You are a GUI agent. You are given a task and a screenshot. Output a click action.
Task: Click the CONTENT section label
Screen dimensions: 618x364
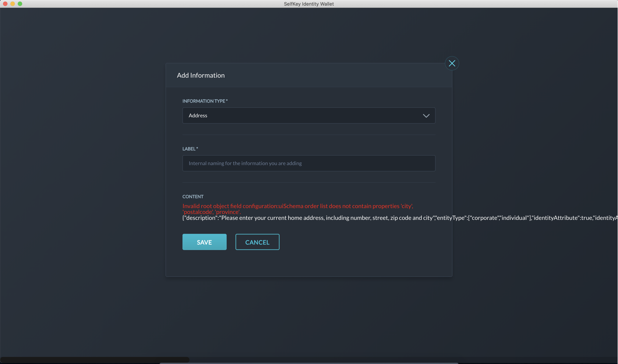(193, 197)
